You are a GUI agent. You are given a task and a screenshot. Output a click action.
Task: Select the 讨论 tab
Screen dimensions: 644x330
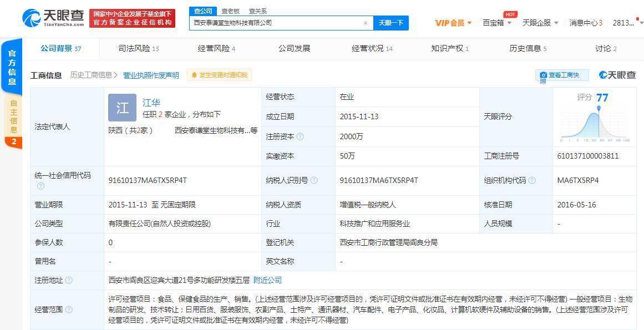point(606,48)
